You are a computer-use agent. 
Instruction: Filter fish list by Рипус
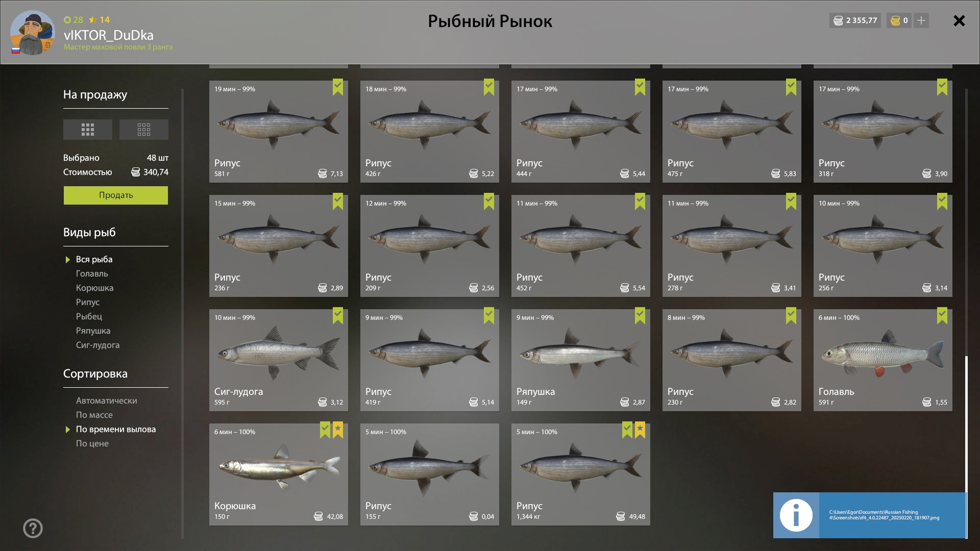(x=88, y=302)
